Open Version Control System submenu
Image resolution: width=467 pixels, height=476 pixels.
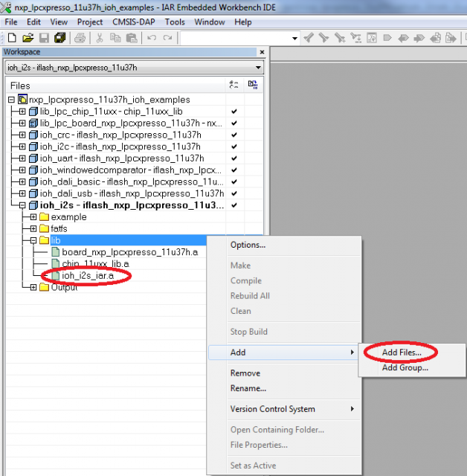point(285,409)
